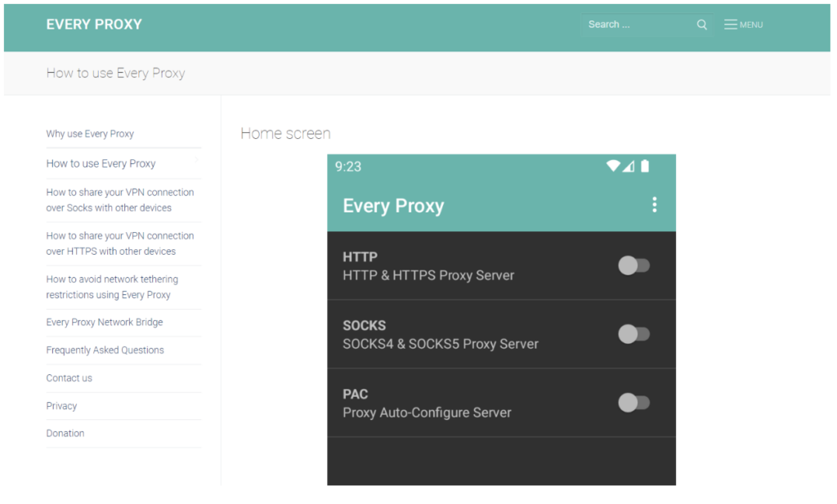Select the 9:23 clock in the status bar

pyautogui.click(x=347, y=167)
